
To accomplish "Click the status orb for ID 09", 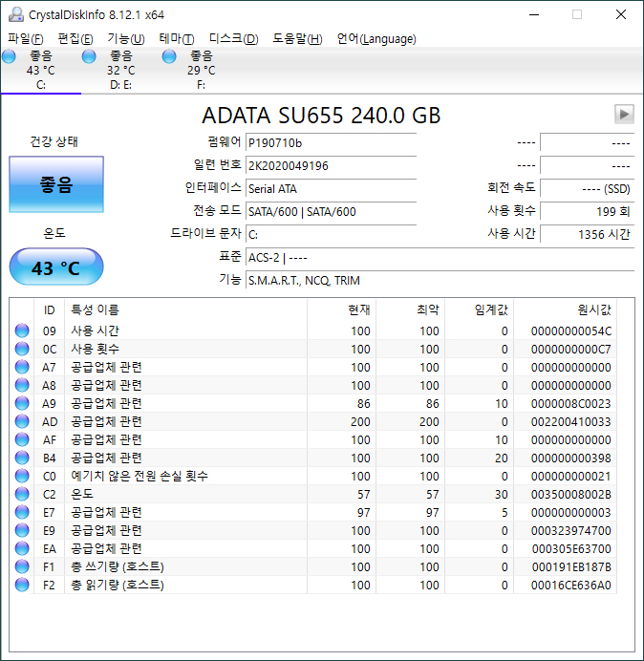I will (22, 330).
